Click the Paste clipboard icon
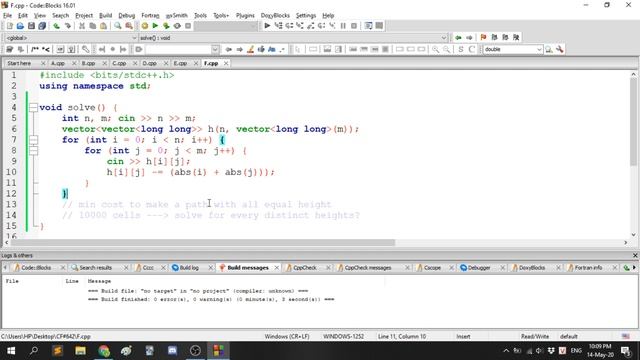This screenshot has height=360, width=640. [x=104, y=26]
